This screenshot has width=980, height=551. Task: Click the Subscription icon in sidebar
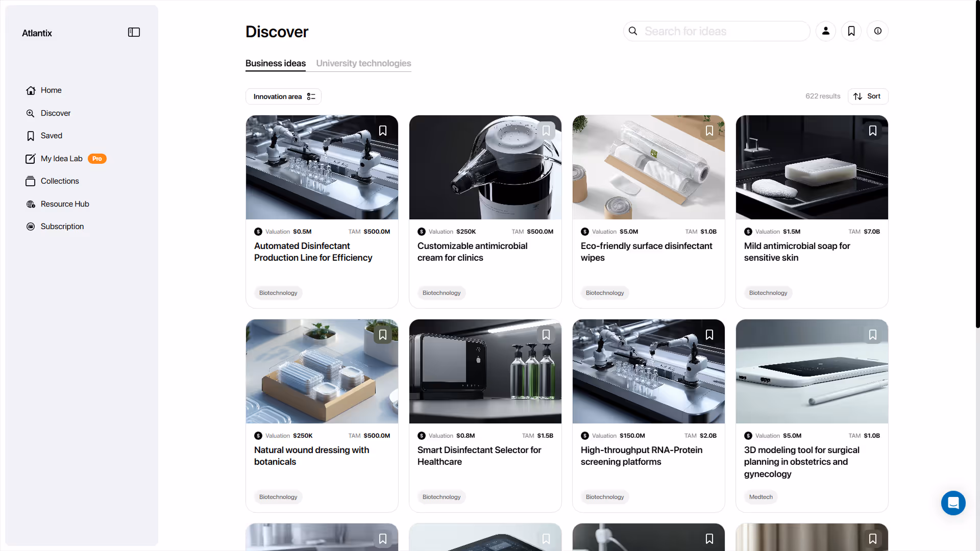(31, 227)
